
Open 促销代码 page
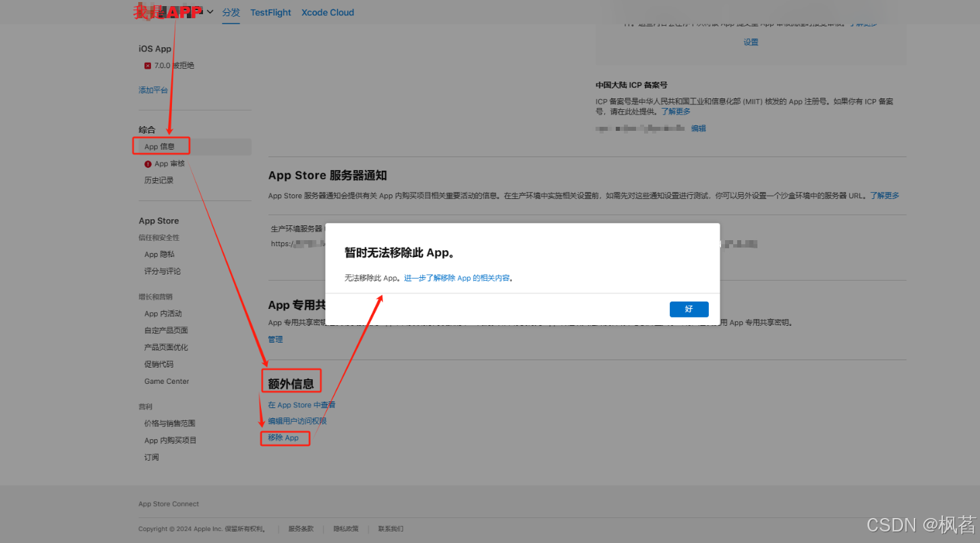coord(158,364)
